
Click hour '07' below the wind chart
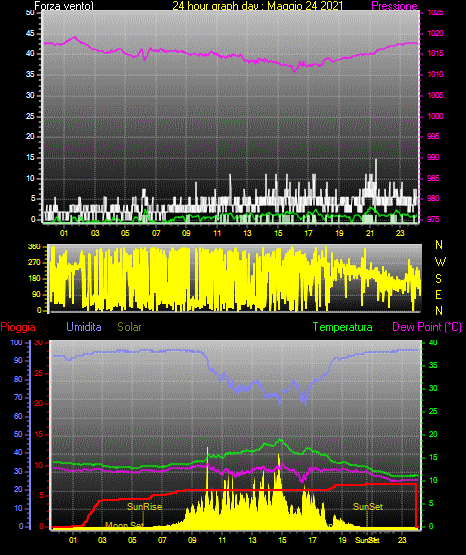(156, 233)
